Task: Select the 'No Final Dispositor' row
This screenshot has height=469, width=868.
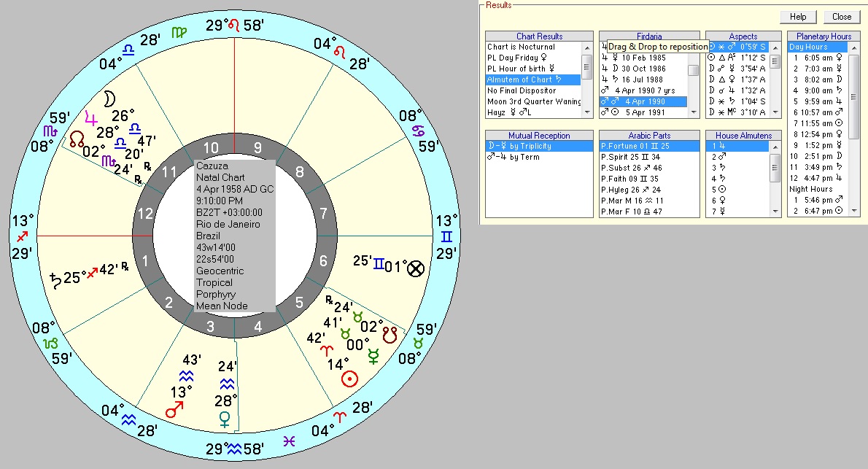Action: tap(534, 91)
